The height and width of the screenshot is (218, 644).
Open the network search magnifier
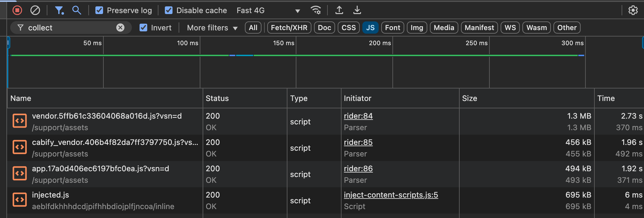(x=77, y=10)
